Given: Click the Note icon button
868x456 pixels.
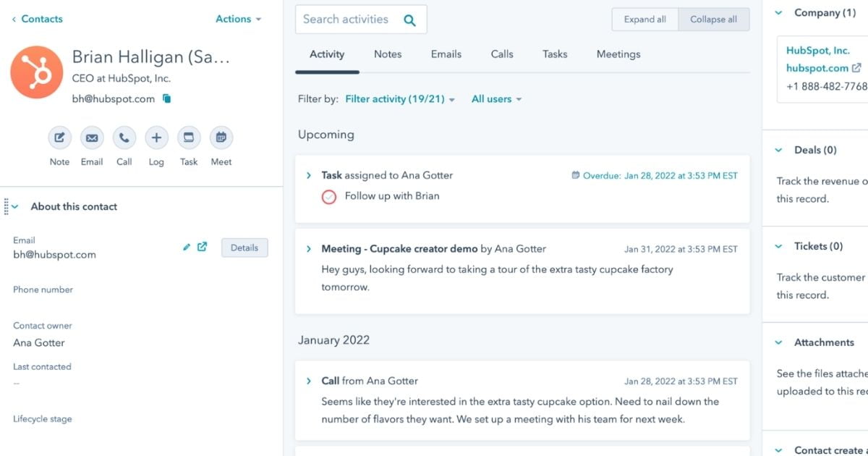Looking at the screenshot, I should coord(59,138).
